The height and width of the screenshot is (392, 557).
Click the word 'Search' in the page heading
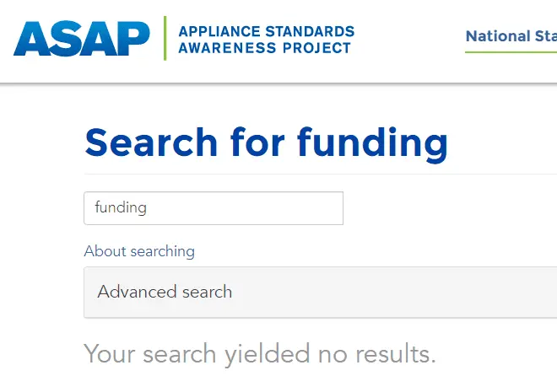(149, 142)
